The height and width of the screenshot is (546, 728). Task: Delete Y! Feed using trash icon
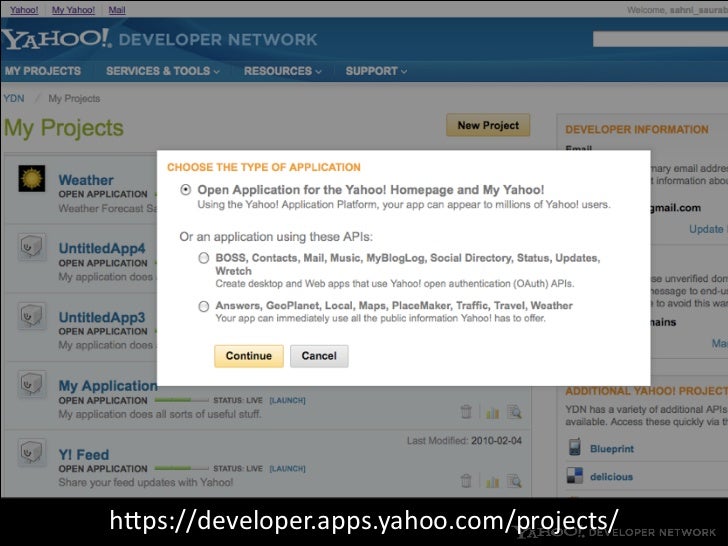click(x=466, y=481)
